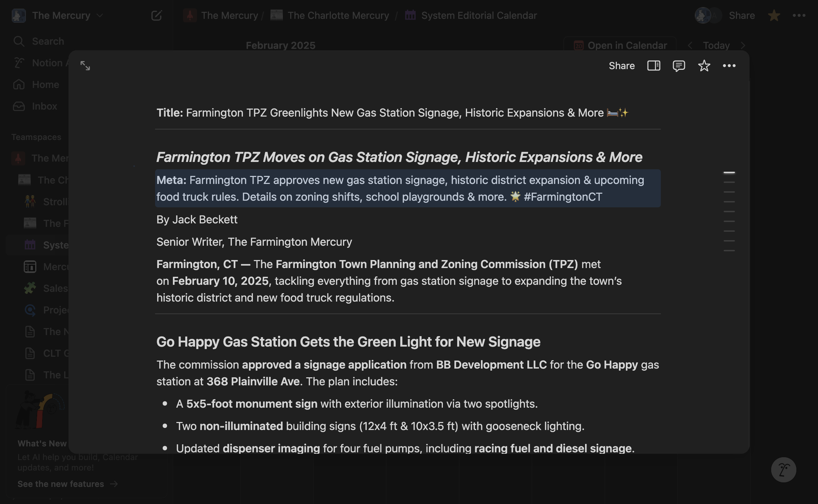This screenshot has width=818, height=504.
Task: Open comments icon in page modal
Action: [x=679, y=66]
